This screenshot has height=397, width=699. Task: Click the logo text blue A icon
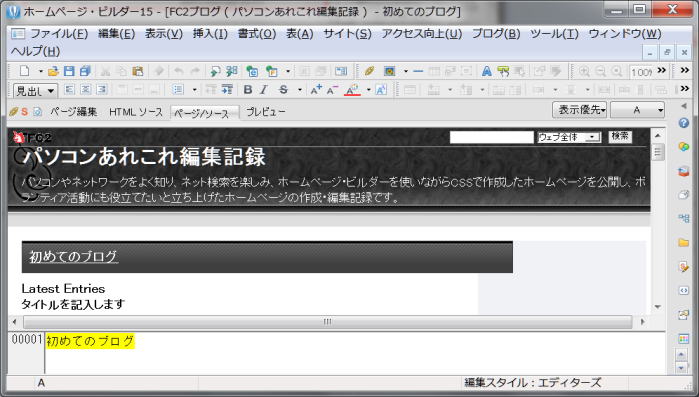pos(486,71)
